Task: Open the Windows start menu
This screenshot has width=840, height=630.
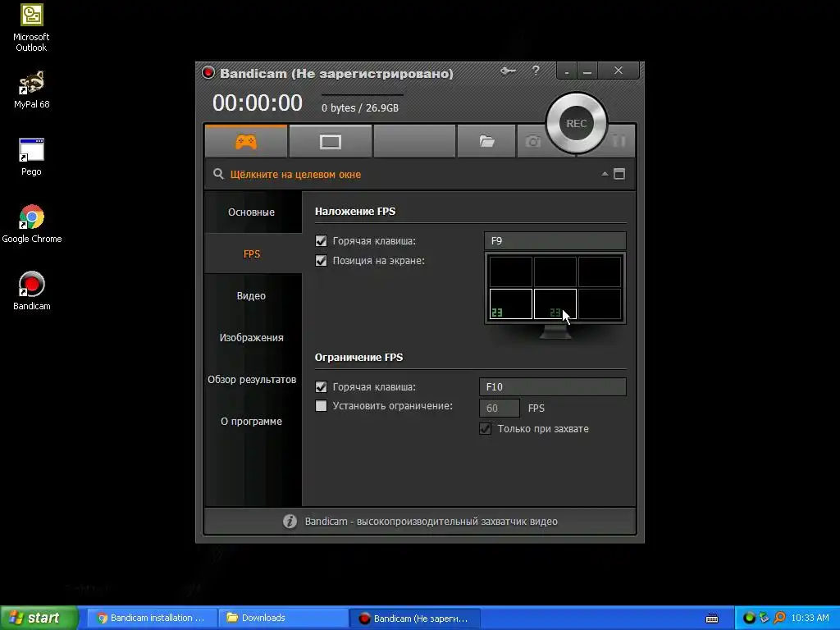Action: click(39, 618)
